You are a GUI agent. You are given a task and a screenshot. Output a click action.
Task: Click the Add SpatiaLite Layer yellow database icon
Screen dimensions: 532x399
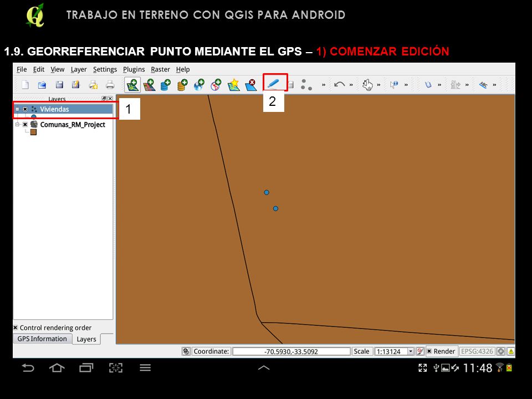pyautogui.click(x=182, y=84)
